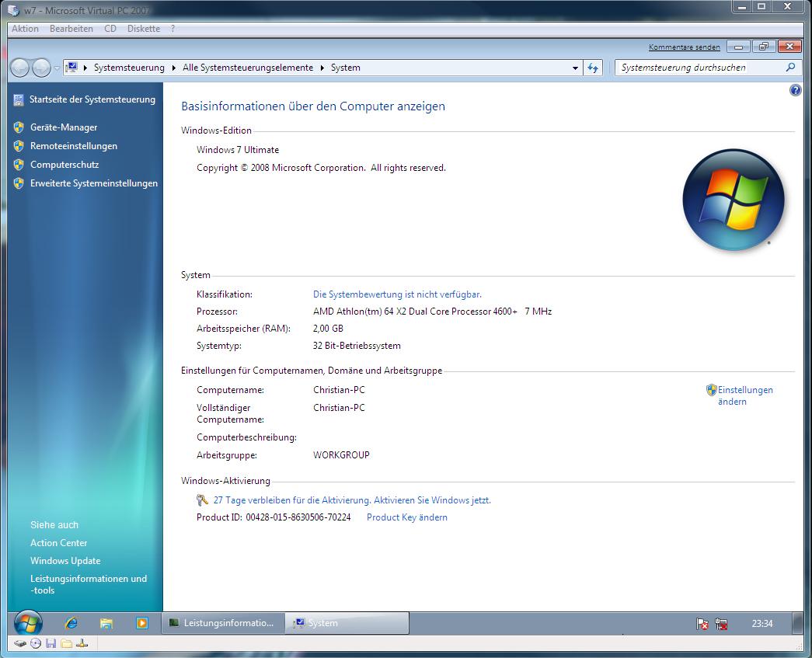This screenshot has height=658, width=812.
Task: Click the Virtual PC CD drive status icon
Action: tap(36, 643)
